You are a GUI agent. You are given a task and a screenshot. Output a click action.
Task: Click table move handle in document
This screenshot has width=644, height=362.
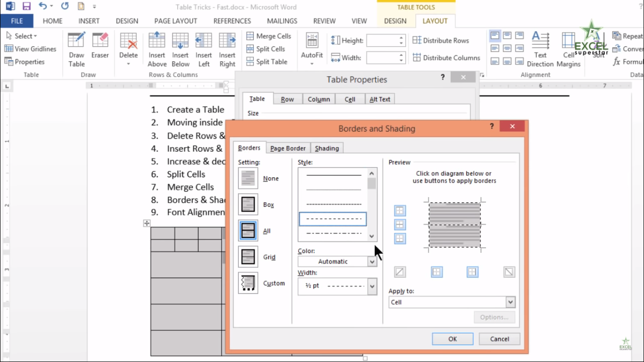pos(147,223)
